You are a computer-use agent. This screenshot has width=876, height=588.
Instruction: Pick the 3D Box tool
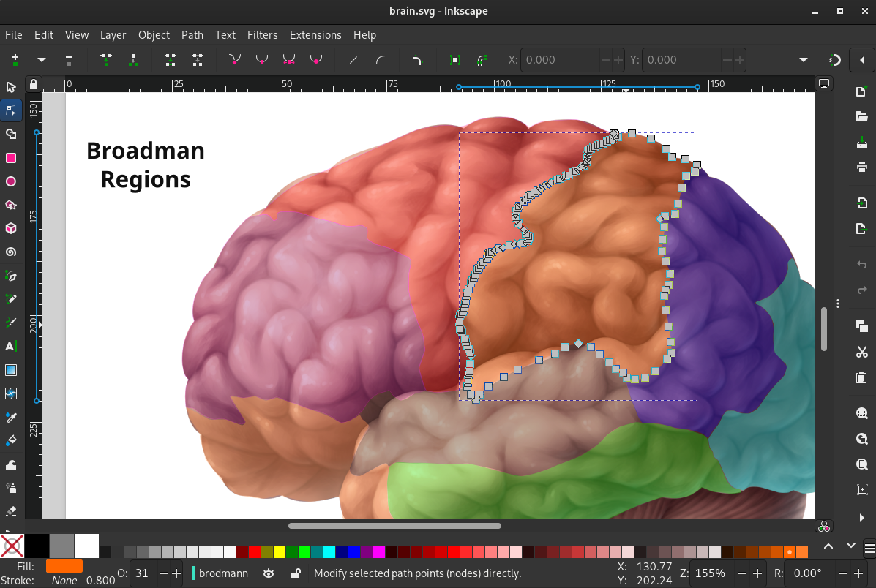tap(11, 228)
